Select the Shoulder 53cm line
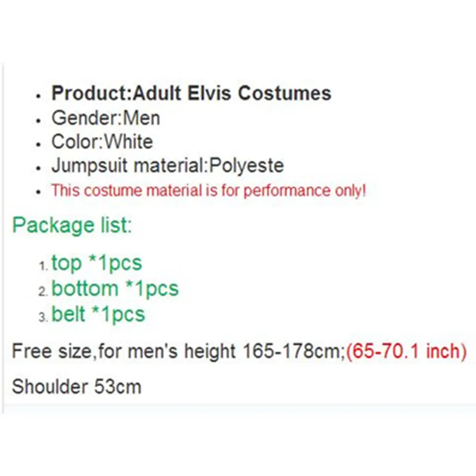The height and width of the screenshot is (476, 476). tap(77, 387)
